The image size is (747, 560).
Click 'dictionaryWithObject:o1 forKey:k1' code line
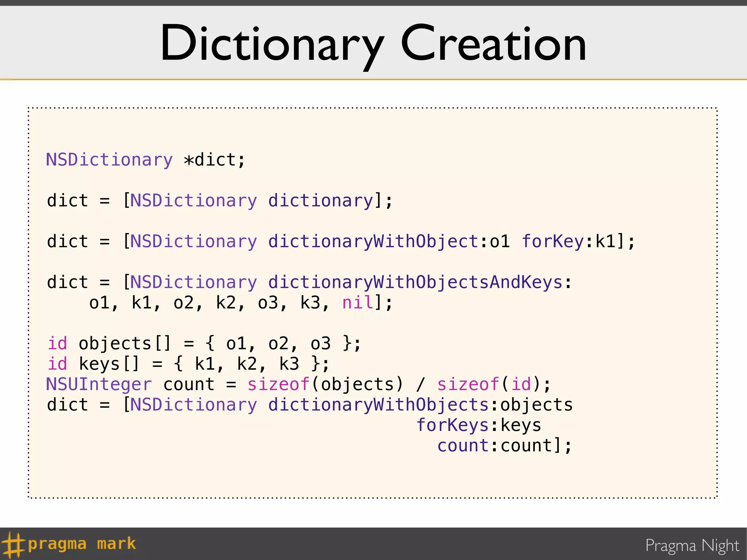click(341, 241)
